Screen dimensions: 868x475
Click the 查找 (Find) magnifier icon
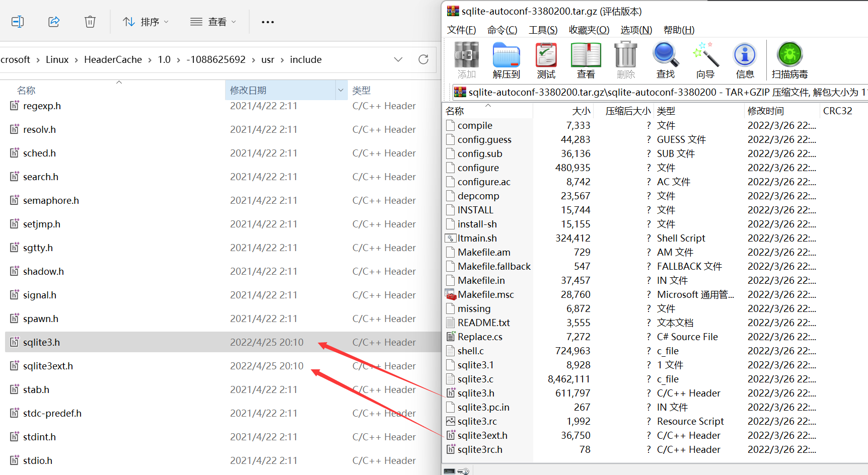coord(665,59)
